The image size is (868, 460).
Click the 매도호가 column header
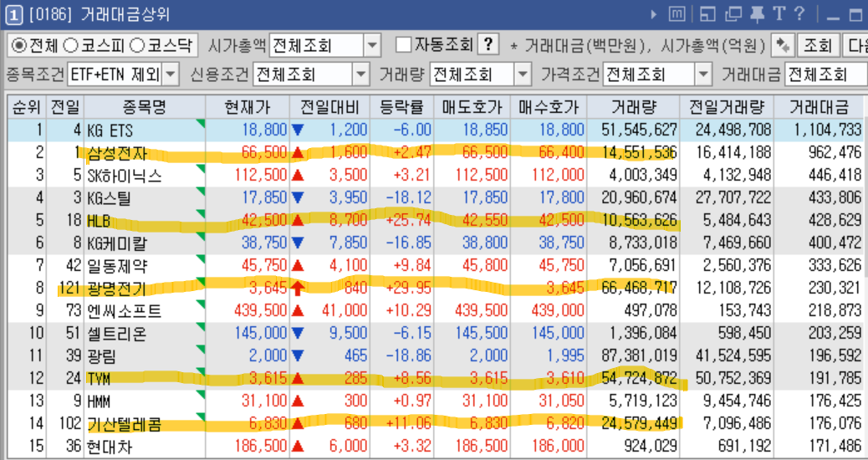pos(472,107)
